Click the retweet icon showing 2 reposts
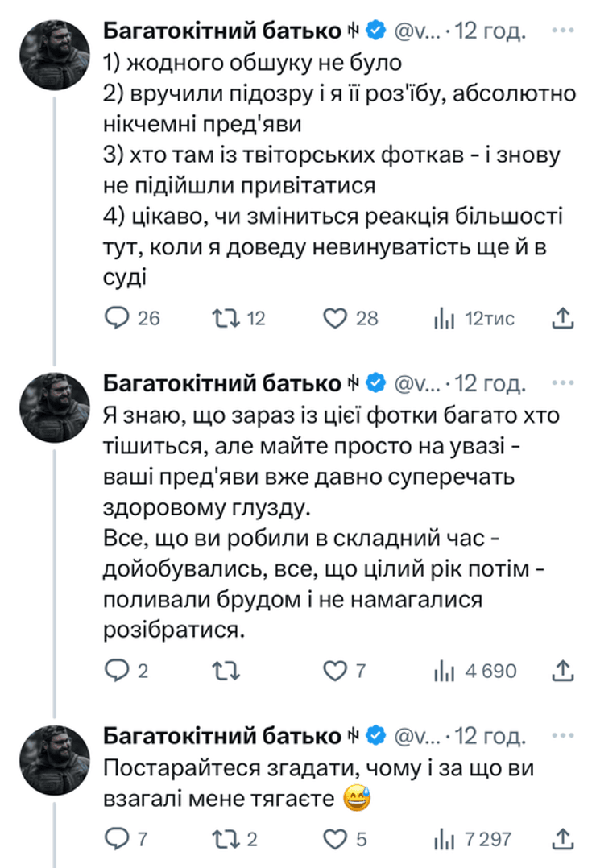Image resolution: width=596 pixels, height=868 pixels. (226, 839)
